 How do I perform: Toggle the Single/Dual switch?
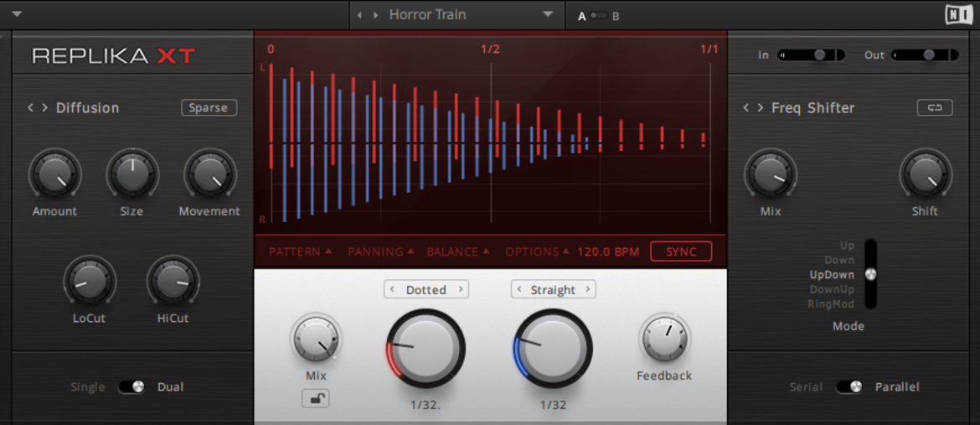pos(132,386)
